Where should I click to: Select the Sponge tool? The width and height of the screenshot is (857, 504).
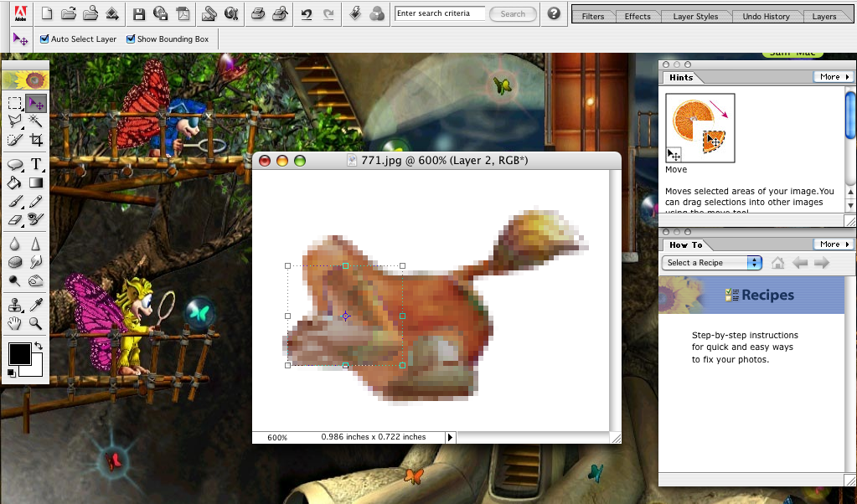[x=15, y=262]
